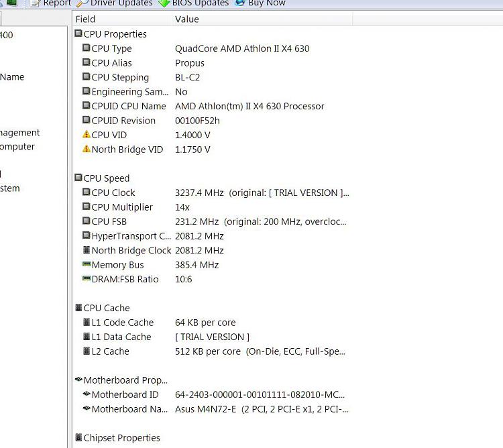Screen dimensions: 503x448
Task: Select the Engineering Sample label
Action: pyautogui.click(x=130, y=92)
